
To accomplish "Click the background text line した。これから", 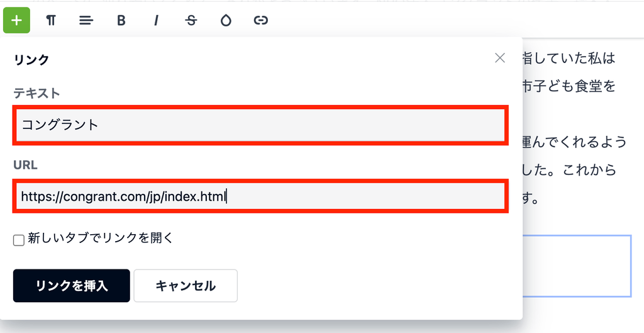I will pyautogui.click(x=569, y=170).
